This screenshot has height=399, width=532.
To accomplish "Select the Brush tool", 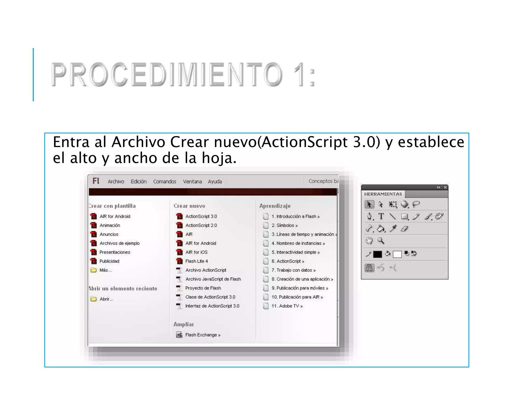I will tap(428, 217).
